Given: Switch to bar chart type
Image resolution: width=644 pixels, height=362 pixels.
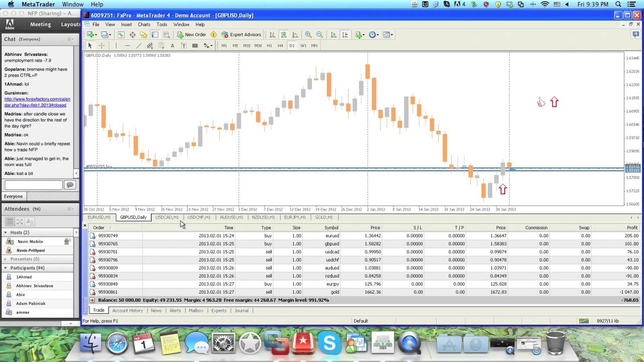Looking at the screenshot, I should (x=272, y=35).
